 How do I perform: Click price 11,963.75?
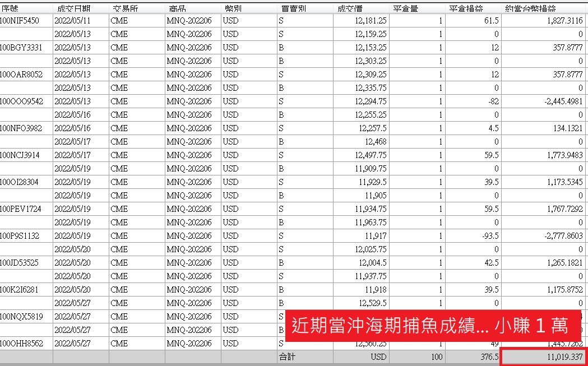pos(371,223)
